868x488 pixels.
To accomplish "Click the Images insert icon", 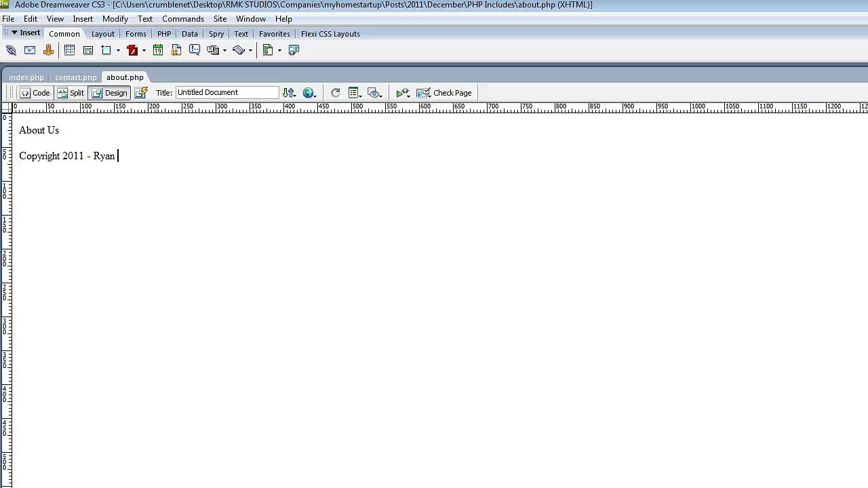I will pyautogui.click(x=106, y=50).
